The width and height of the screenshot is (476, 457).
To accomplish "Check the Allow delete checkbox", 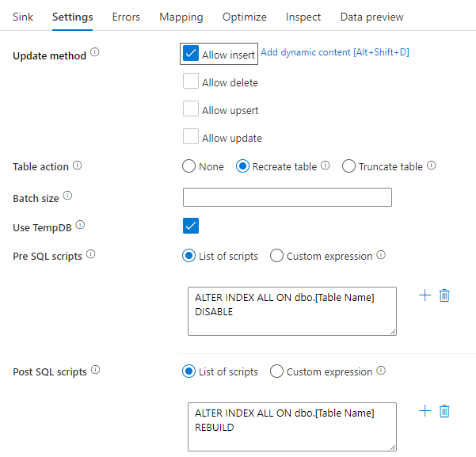I will coord(190,82).
